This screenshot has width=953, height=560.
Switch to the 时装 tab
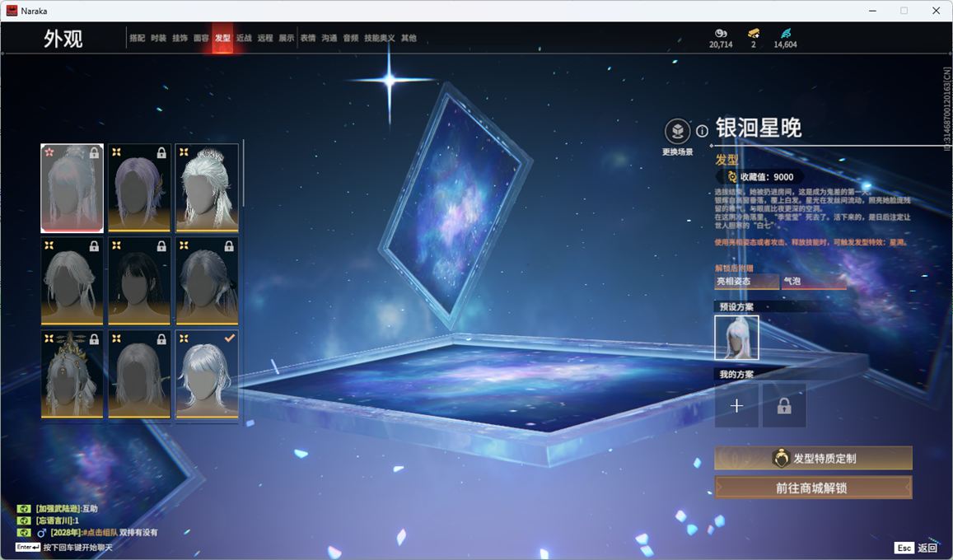(159, 38)
